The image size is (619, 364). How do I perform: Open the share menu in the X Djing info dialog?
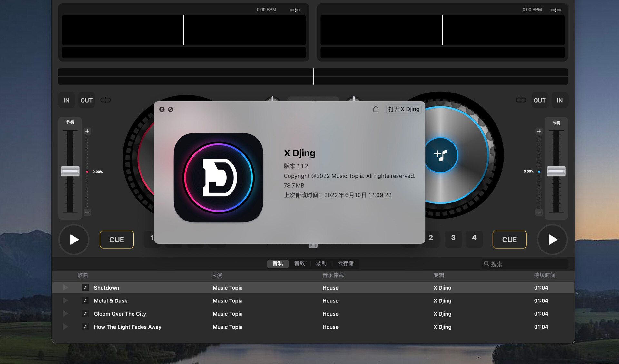coord(376,109)
